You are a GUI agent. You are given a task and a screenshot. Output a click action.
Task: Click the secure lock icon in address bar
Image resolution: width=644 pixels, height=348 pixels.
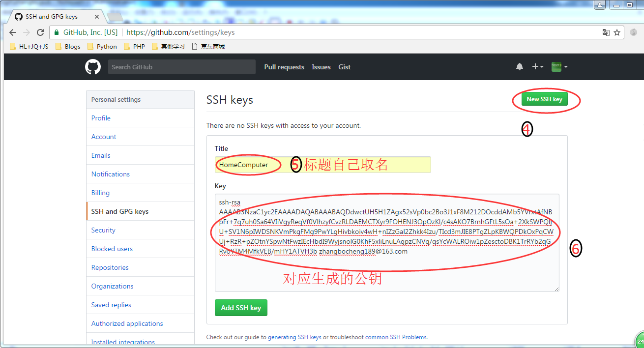pos(57,32)
